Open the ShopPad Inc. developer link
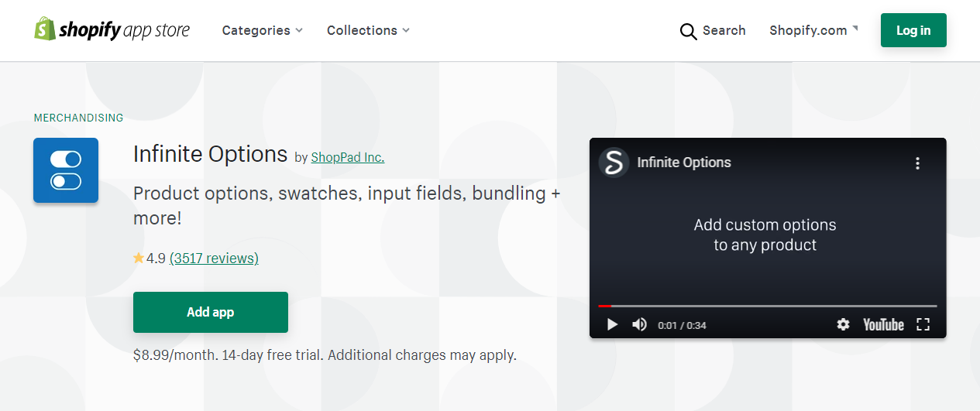Image resolution: width=980 pixels, height=411 pixels. click(348, 157)
